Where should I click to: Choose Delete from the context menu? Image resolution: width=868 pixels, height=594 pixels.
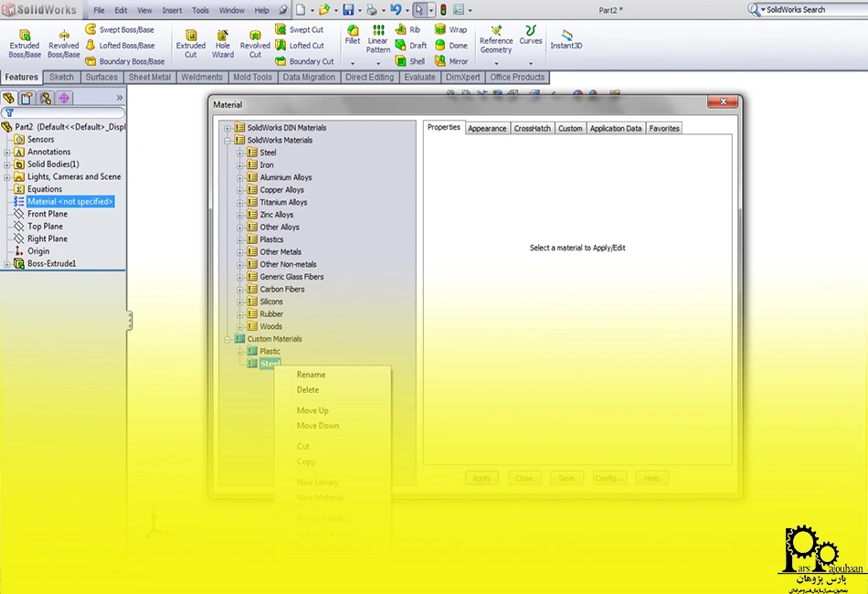(x=308, y=389)
